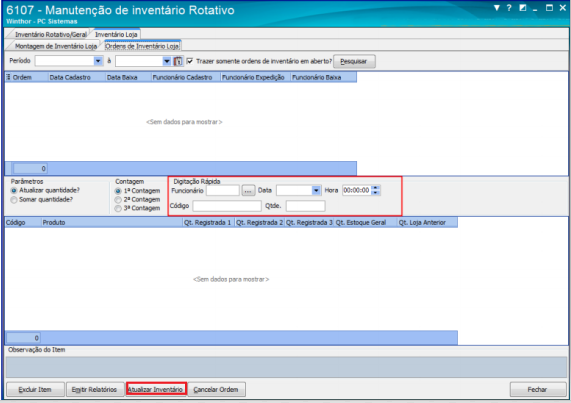Sort by Qt. Registrada 2 column
Image resolution: width=571 pixels, height=403 pixels.
pos(259,222)
